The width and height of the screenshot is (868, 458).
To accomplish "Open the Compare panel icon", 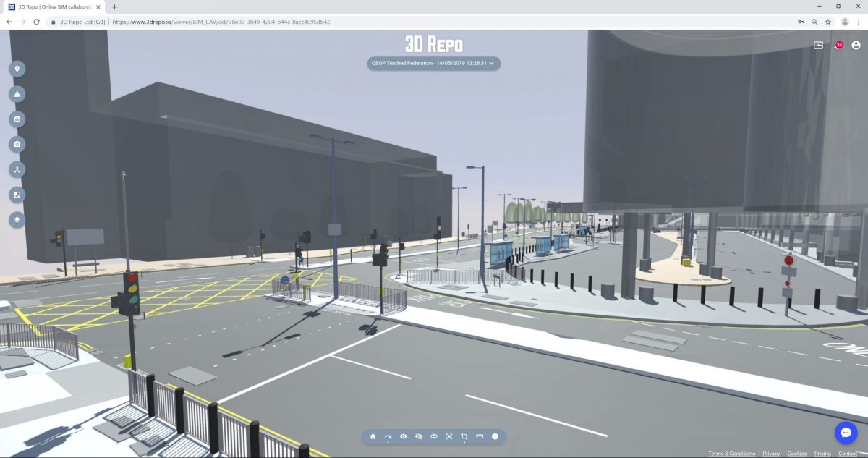I will [x=17, y=195].
